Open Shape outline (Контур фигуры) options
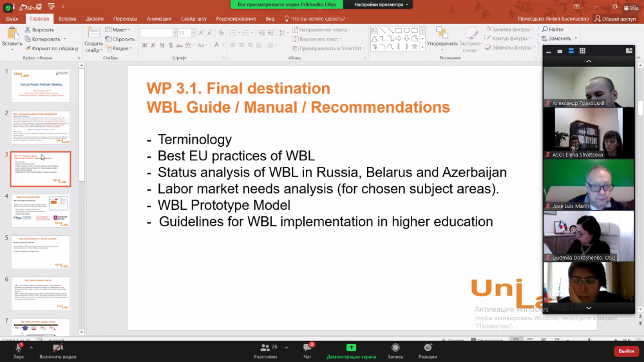Viewport: 644px width, 362px height. (x=507, y=38)
